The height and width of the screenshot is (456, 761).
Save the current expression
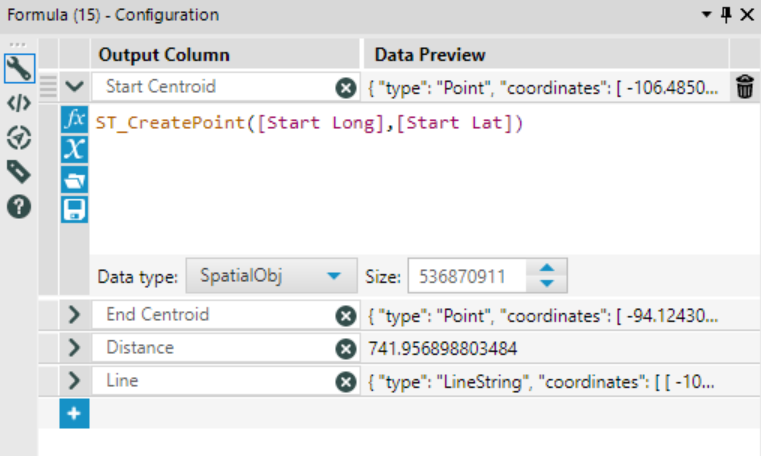(x=75, y=209)
